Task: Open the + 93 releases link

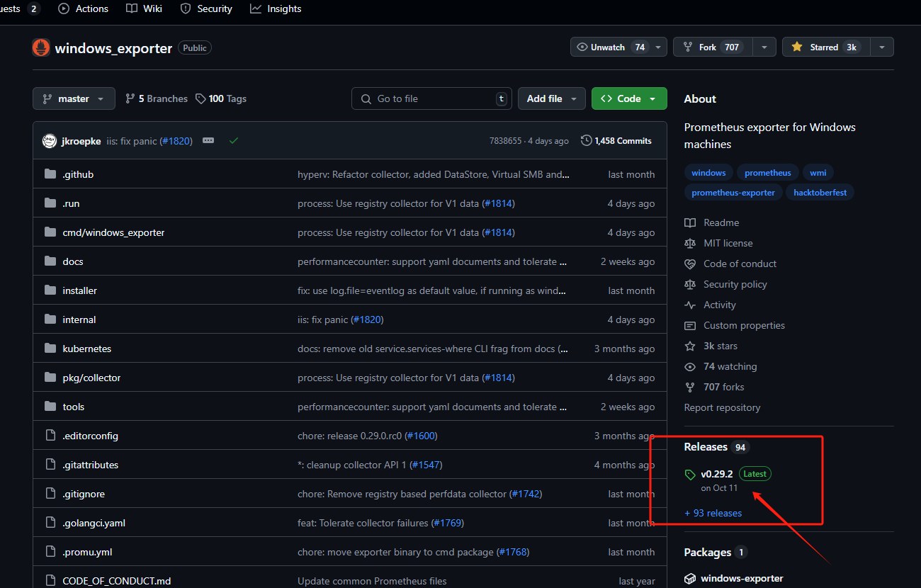Action: coord(713,513)
